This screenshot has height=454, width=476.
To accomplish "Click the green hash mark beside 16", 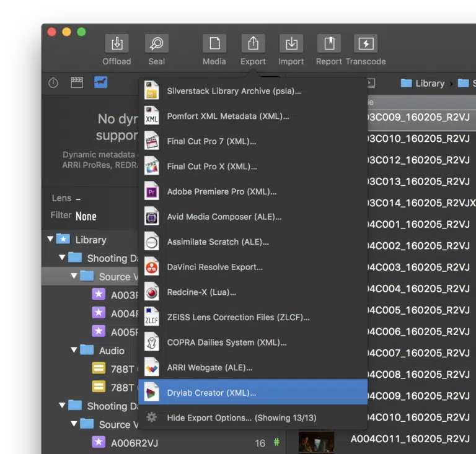I will 276,442.
